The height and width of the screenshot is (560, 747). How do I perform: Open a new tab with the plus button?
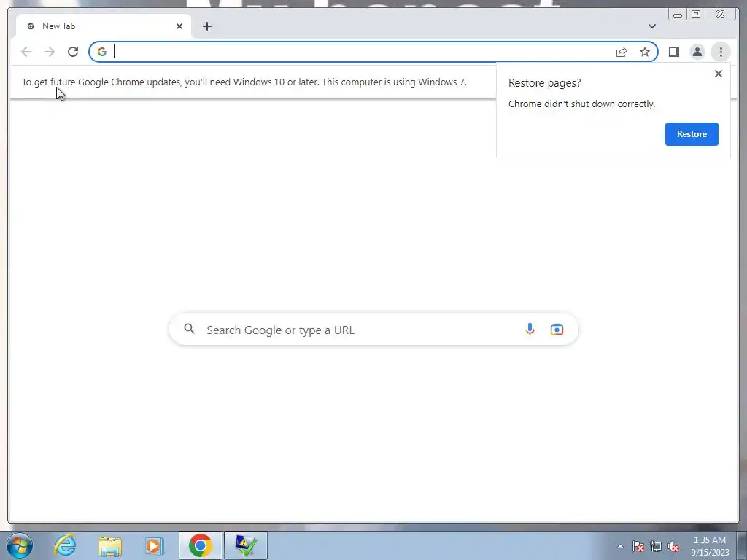pyautogui.click(x=206, y=26)
